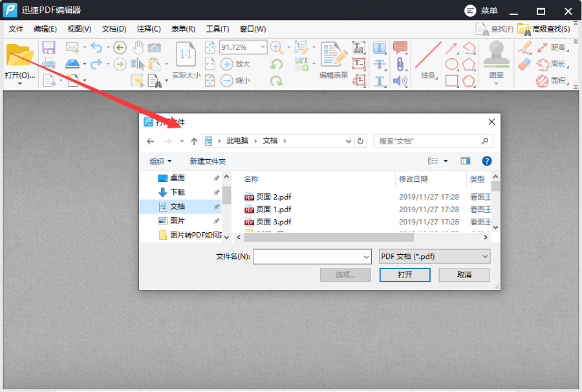Click the Undo arrow icon
582x392 pixels.
click(96, 47)
